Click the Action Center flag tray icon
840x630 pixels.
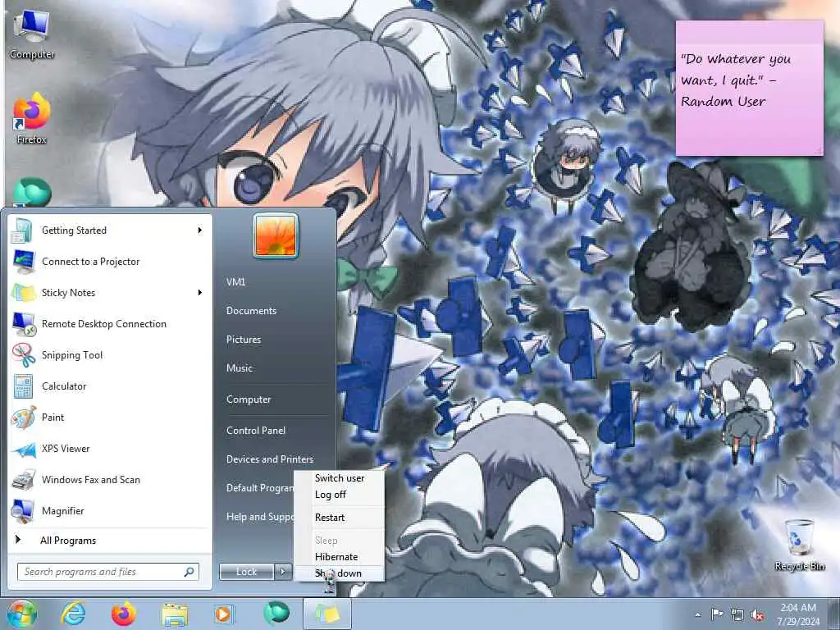tap(717, 614)
